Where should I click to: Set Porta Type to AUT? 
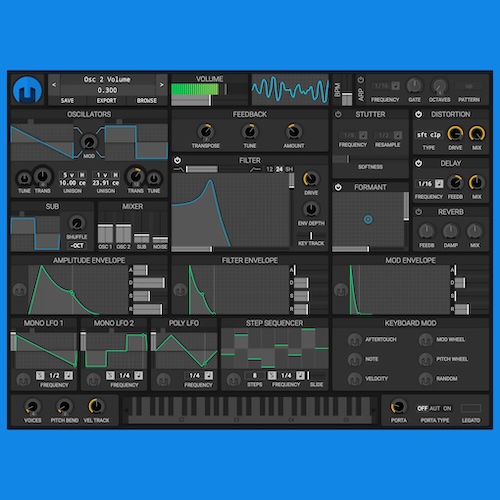[x=435, y=408]
